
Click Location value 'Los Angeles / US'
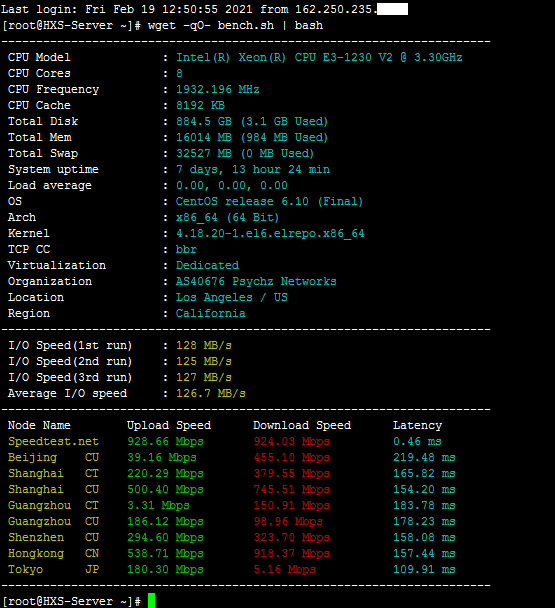[232, 297]
